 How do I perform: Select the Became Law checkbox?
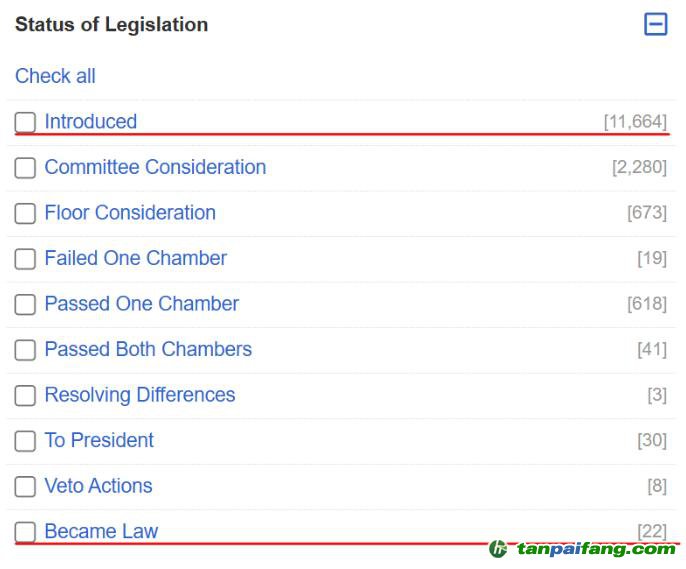[25, 532]
